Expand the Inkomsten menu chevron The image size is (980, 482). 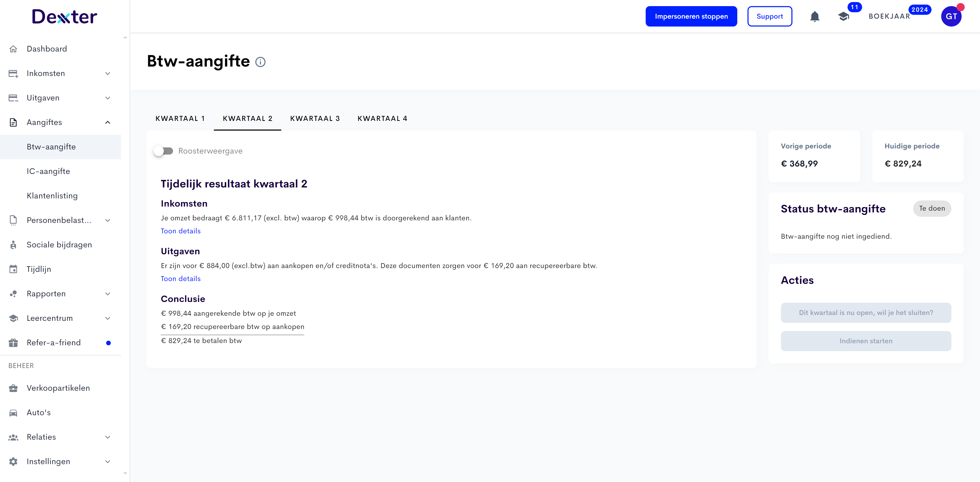click(x=108, y=74)
